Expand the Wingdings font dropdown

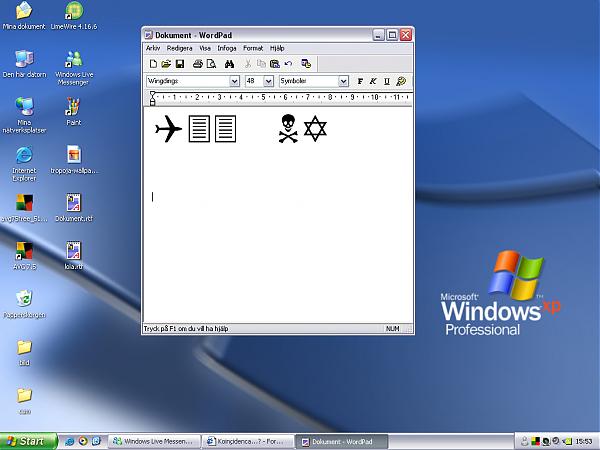(234, 81)
